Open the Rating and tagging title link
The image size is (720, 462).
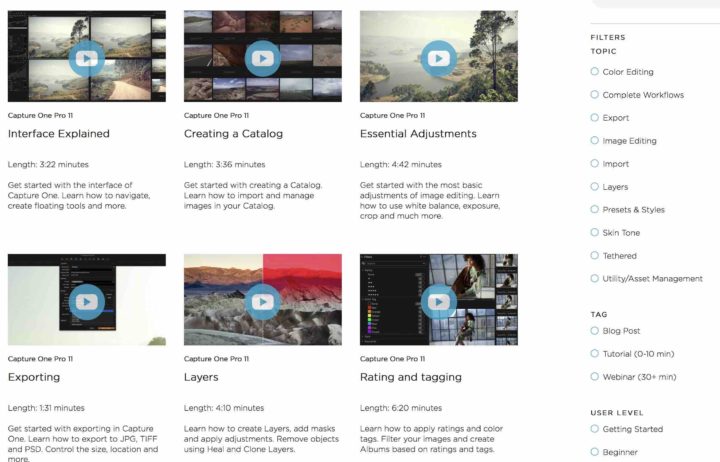pyautogui.click(x=411, y=377)
